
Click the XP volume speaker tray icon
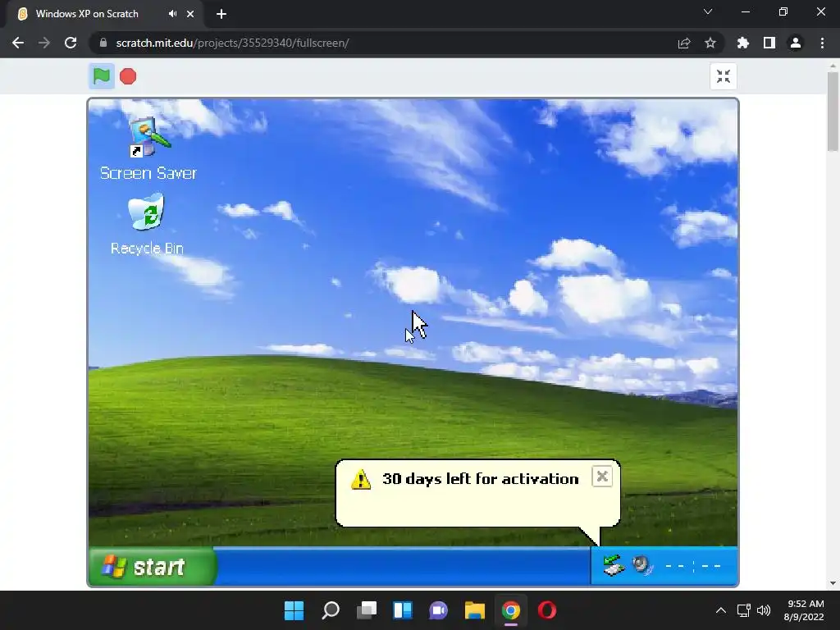click(641, 566)
